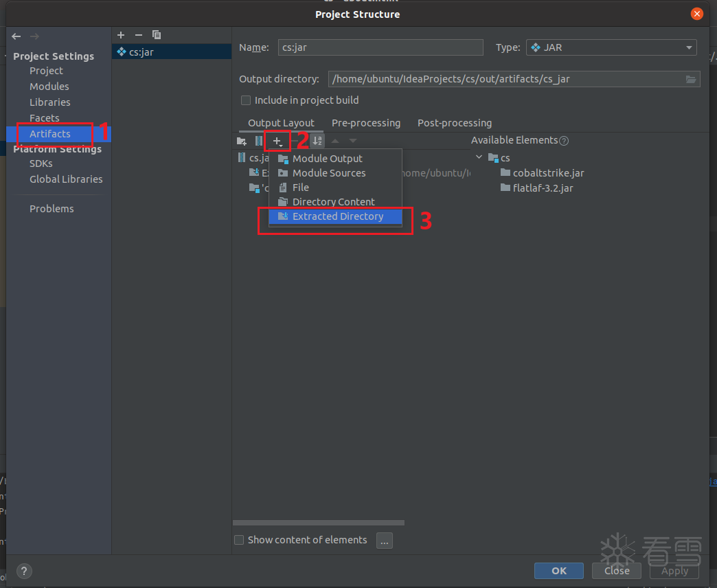Click the forward navigation arrow
The width and height of the screenshot is (717, 588).
click(34, 36)
